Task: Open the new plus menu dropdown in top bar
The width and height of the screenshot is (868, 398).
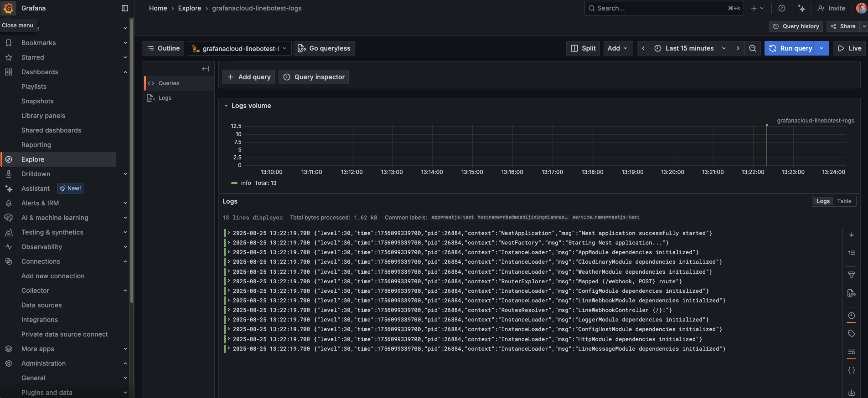Action: pos(757,8)
